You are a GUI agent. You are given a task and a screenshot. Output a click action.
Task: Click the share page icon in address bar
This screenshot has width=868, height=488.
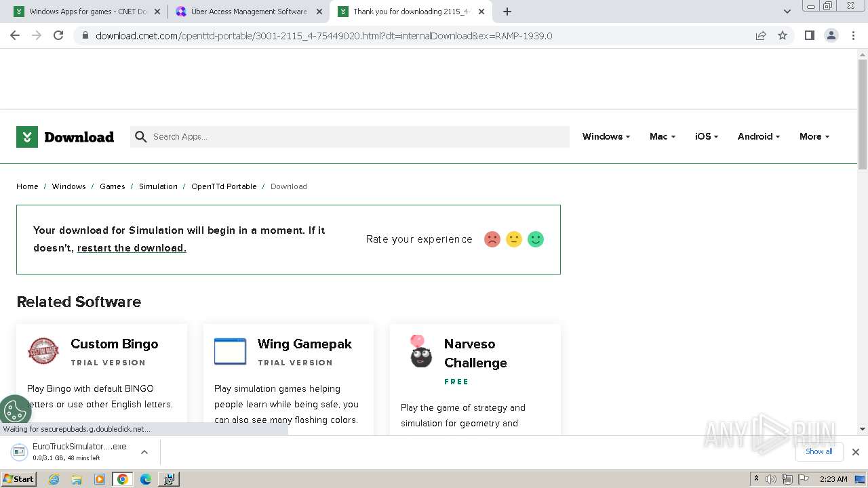tap(761, 35)
